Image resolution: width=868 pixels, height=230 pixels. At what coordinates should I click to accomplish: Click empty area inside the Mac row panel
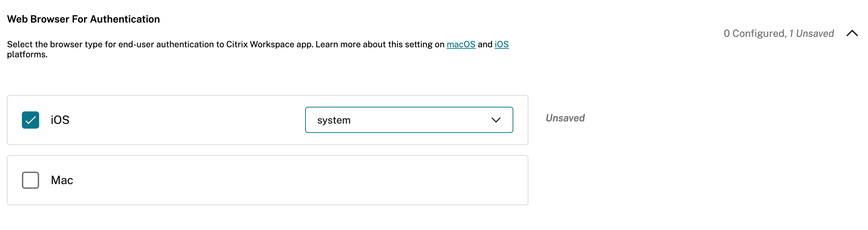287,180
